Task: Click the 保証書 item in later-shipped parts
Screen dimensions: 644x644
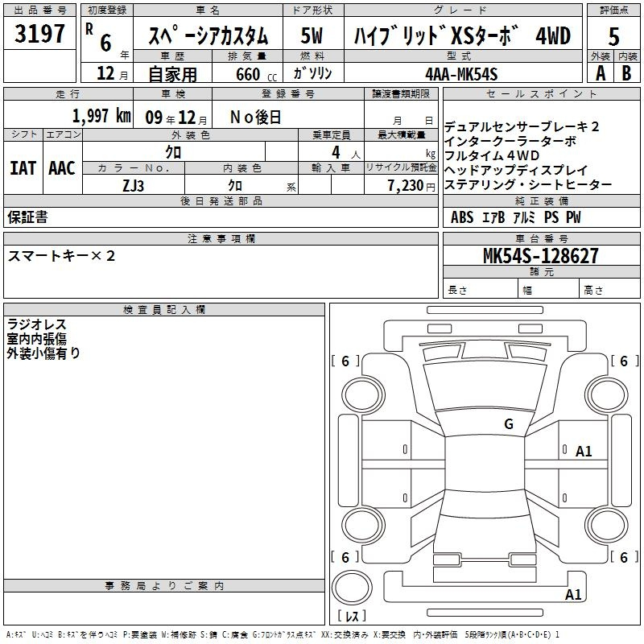Action: (27, 217)
